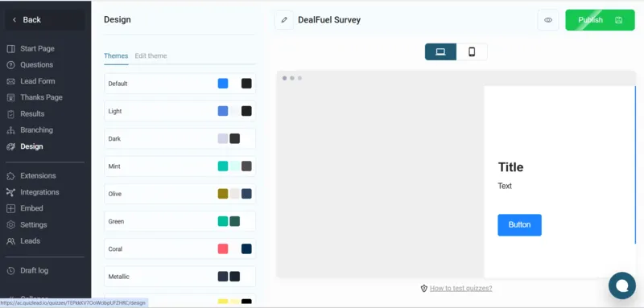Click the Back button
The image size is (644, 308).
pyautogui.click(x=45, y=19)
